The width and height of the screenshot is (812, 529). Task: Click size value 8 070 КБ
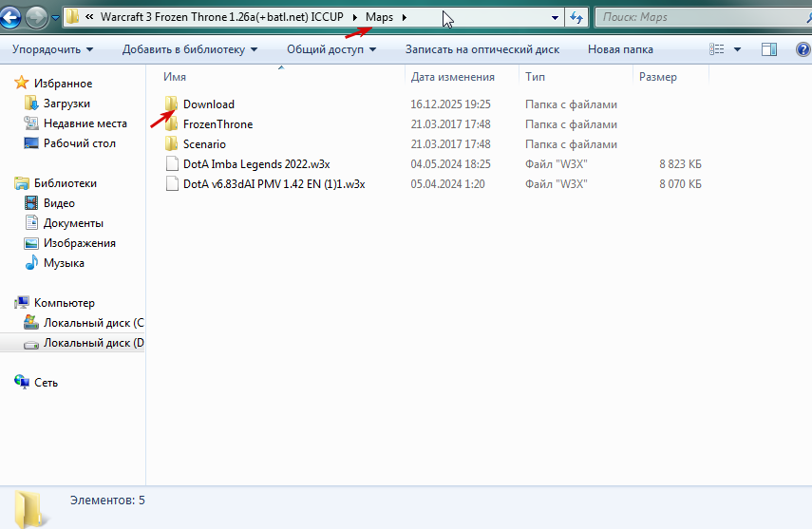coord(680,184)
